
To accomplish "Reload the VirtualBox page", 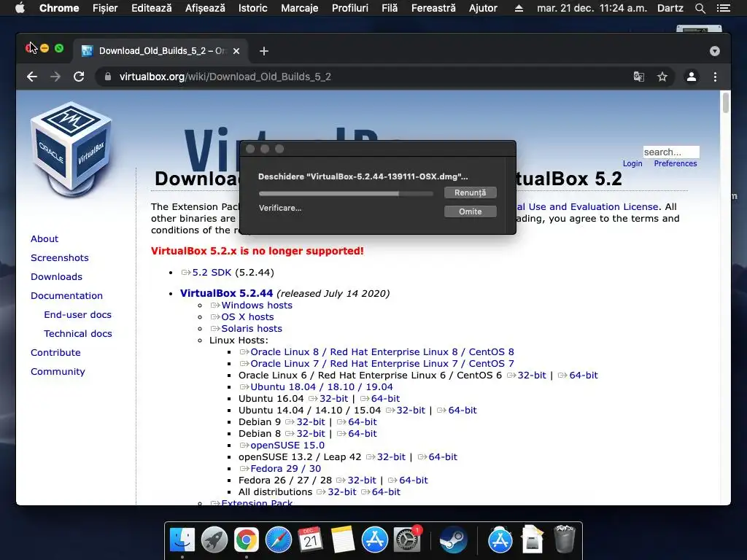I will click(79, 77).
